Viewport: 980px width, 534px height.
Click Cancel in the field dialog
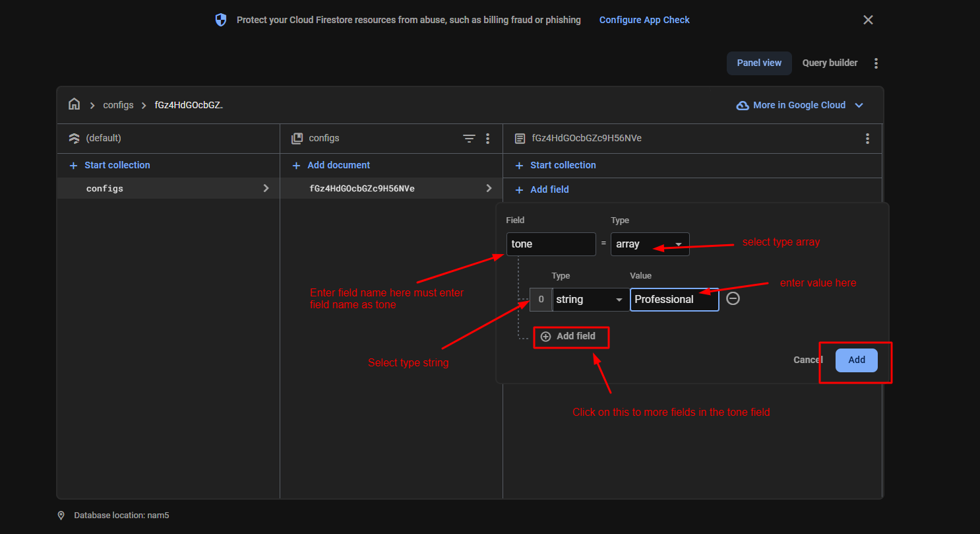pos(808,360)
